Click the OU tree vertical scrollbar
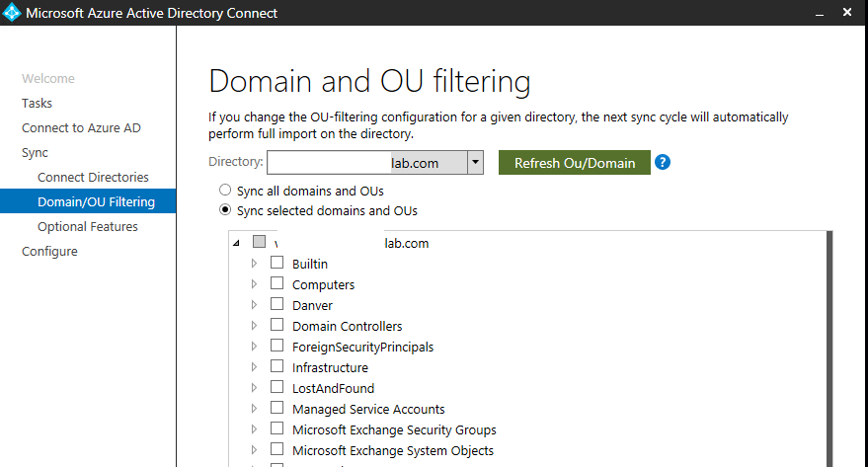The width and height of the screenshot is (868, 467). (829, 349)
